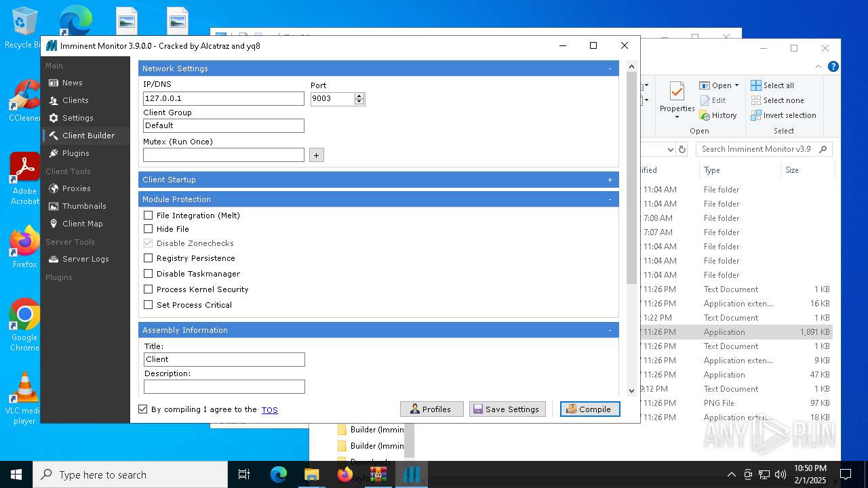Click the assembly Title field
The height and width of the screenshot is (488, 868).
pos(224,359)
